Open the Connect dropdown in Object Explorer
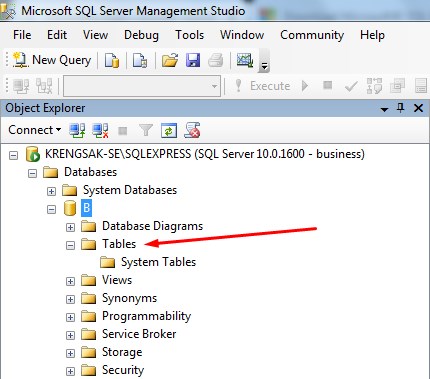 [x=35, y=130]
